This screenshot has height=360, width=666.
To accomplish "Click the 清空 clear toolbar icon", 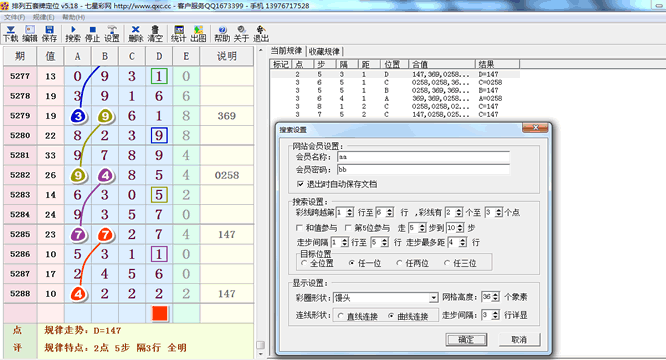I will (155, 34).
